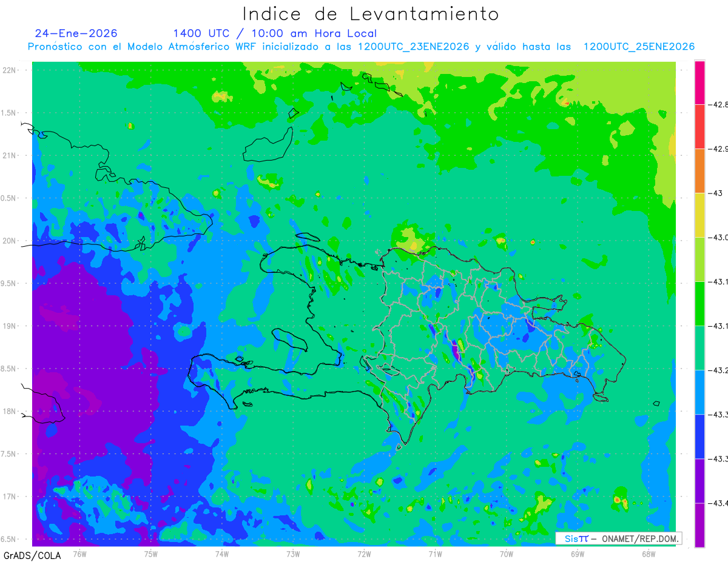This screenshot has height=562, width=728.
Task: Select the red swatch in the color bar
Action: [699, 126]
